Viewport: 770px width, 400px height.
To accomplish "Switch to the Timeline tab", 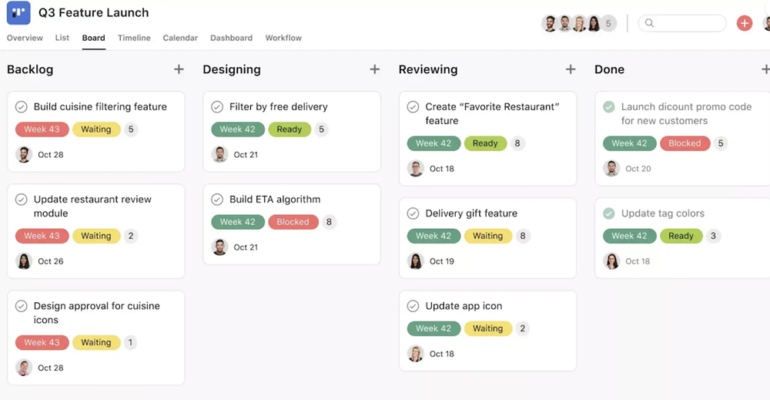I will point(134,38).
